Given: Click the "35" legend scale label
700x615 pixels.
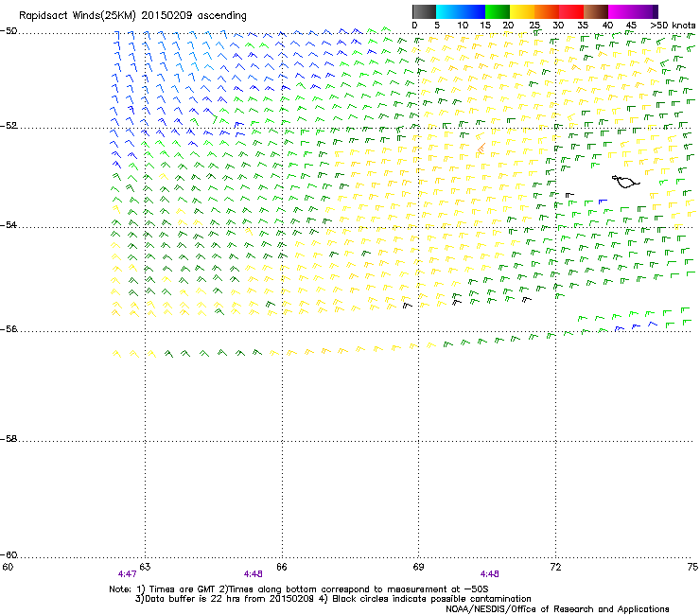Looking at the screenshot, I should click(x=583, y=26).
